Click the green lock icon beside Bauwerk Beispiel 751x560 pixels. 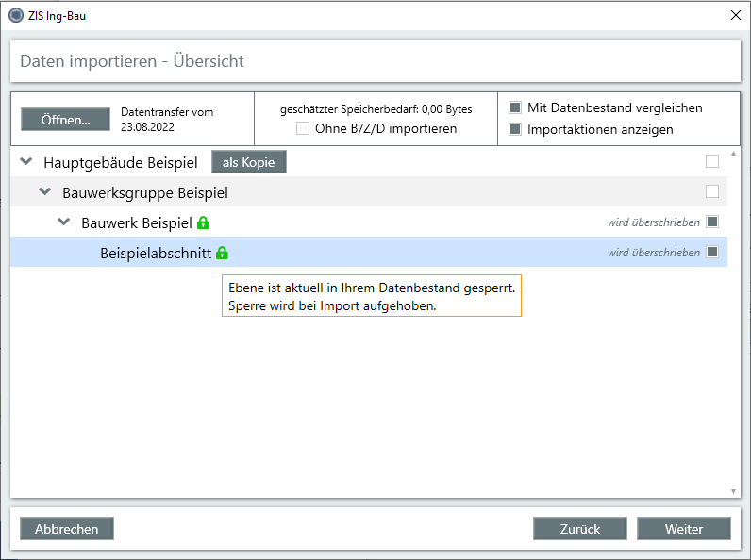pos(203,223)
